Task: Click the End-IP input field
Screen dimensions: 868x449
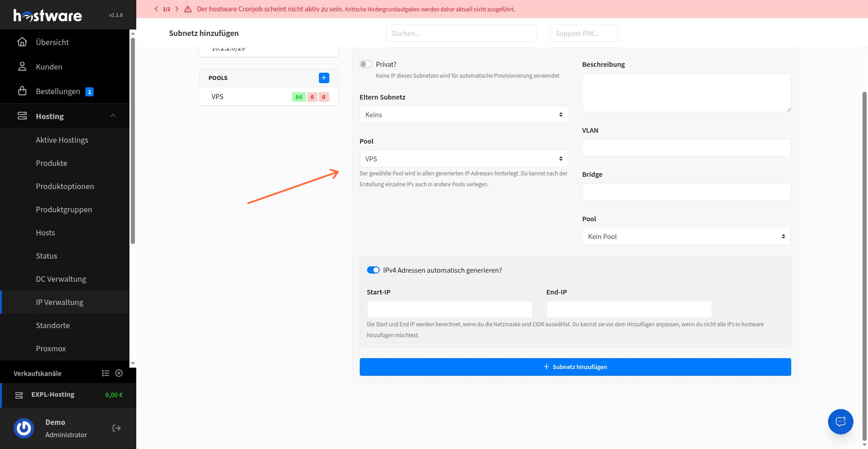Action: pyautogui.click(x=629, y=309)
